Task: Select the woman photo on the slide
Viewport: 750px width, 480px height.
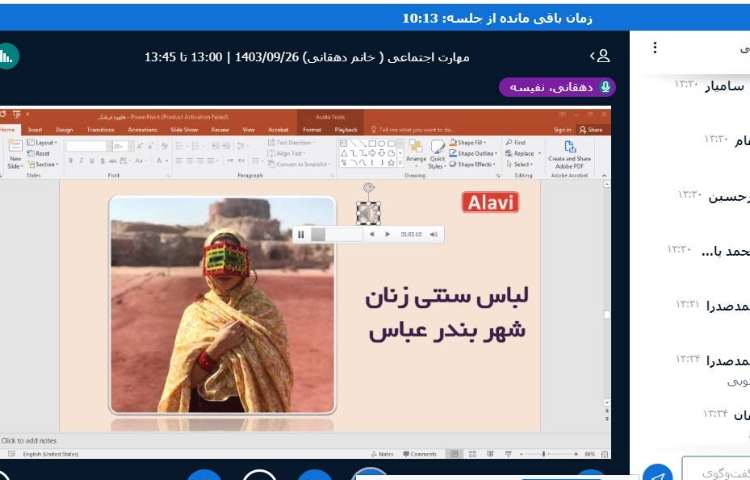Action: 222,305
